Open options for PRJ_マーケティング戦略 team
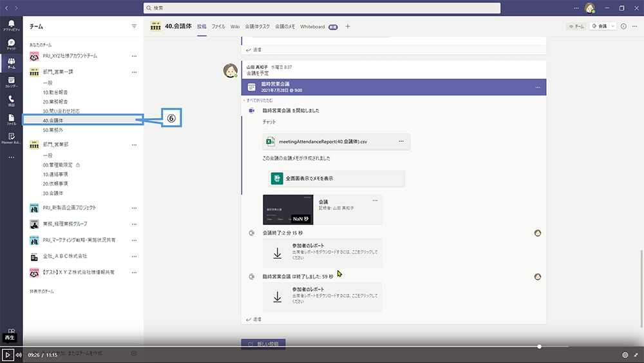 [134, 240]
